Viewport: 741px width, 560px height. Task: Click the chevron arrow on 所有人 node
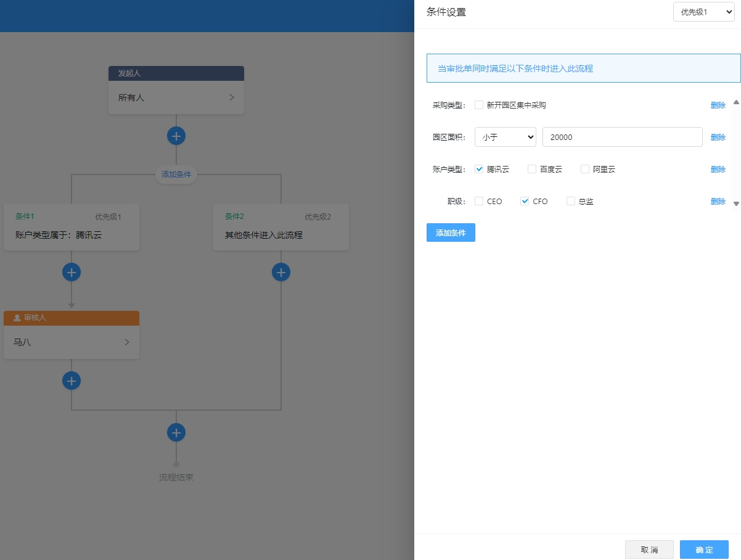[232, 97]
